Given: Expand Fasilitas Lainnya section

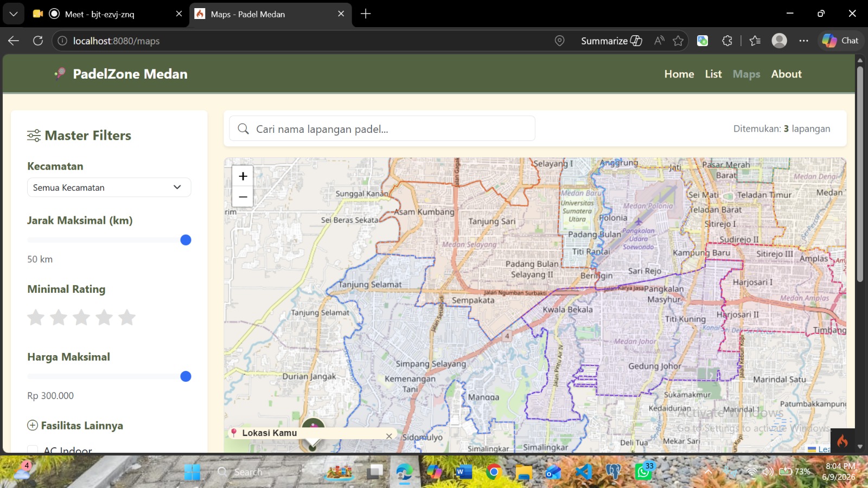Looking at the screenshot, I should pos(75,426).
